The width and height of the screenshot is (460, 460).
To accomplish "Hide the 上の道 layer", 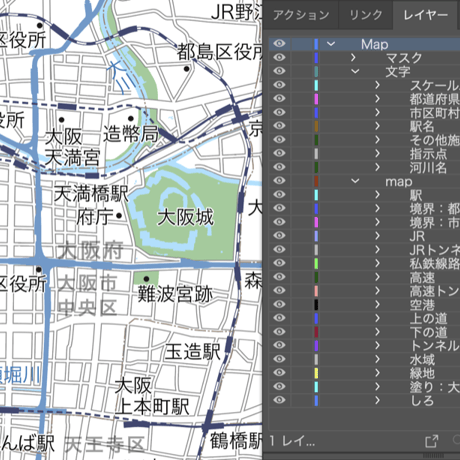I will tap(279, 318).
